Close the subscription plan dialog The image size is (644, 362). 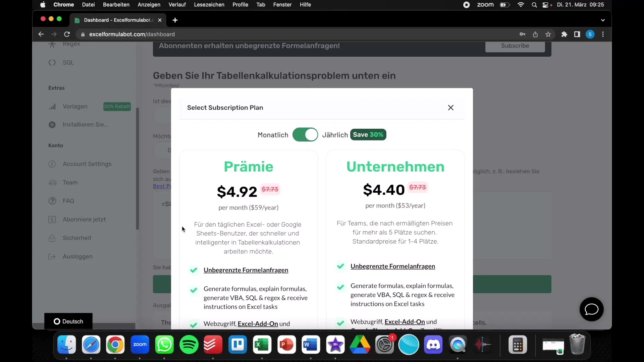click(x=451, y=107)
